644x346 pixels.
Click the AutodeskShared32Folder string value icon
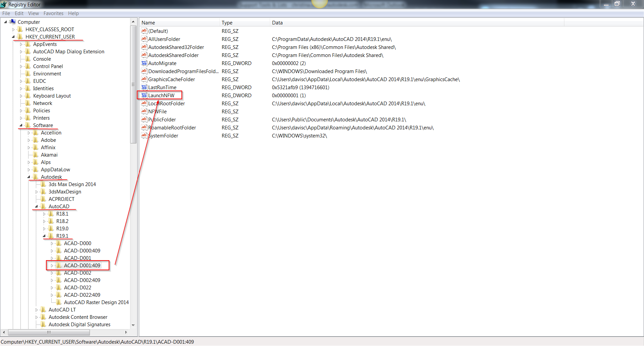(144, 47)
